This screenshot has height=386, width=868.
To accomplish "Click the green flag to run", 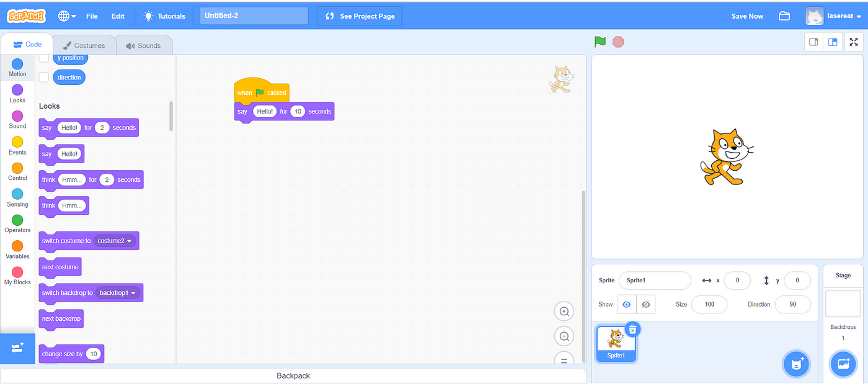I will (x=600, y=42).
